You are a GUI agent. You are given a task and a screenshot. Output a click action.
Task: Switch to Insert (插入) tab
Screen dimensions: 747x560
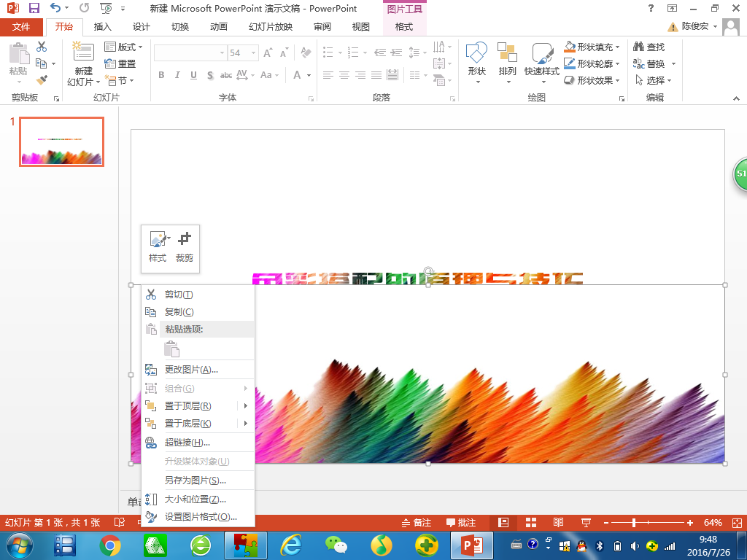click(102, 27)
